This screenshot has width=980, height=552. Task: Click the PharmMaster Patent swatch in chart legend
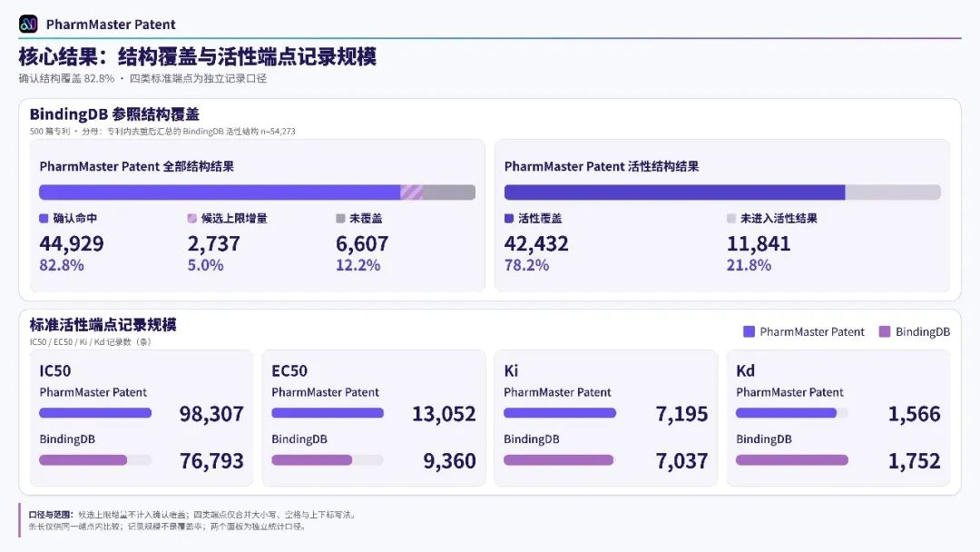click(x=749, y=331)
